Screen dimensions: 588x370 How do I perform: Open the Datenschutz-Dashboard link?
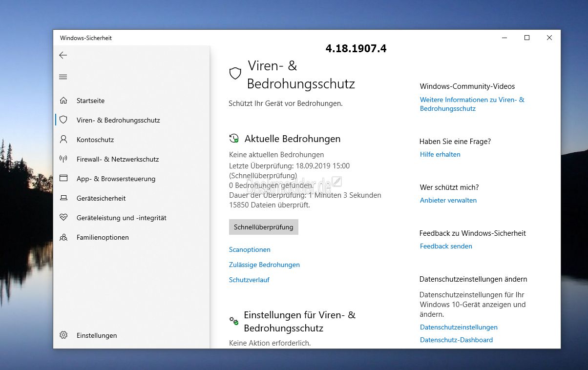coord(456,340)
